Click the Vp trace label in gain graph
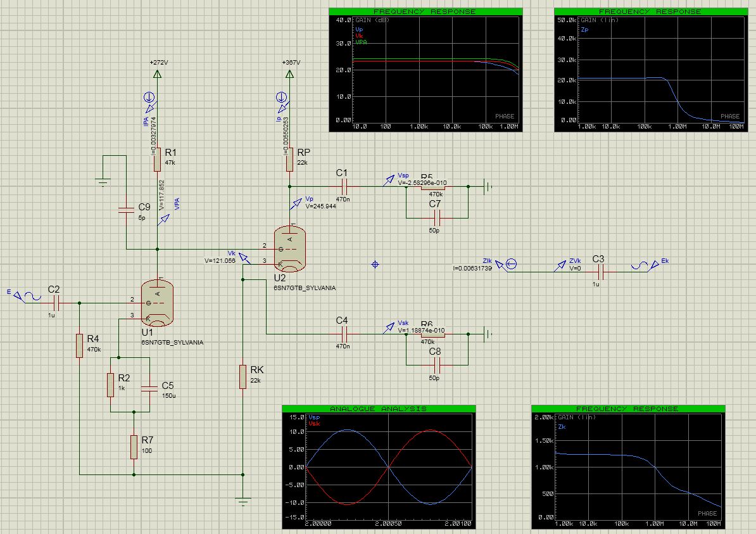The image size is (756, 534). (359, 30)
